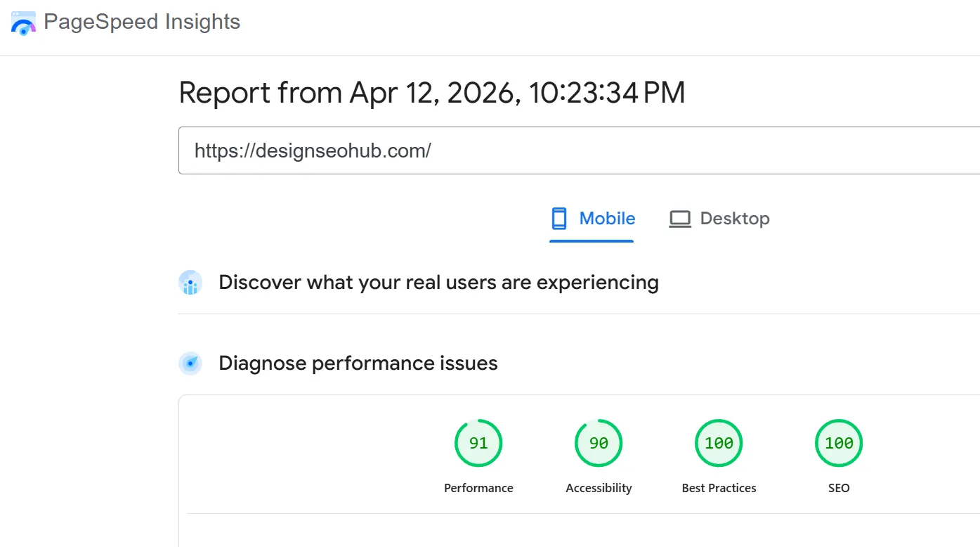
Task: Select the Best Practices score circle
Action: [x=719, y=443]
